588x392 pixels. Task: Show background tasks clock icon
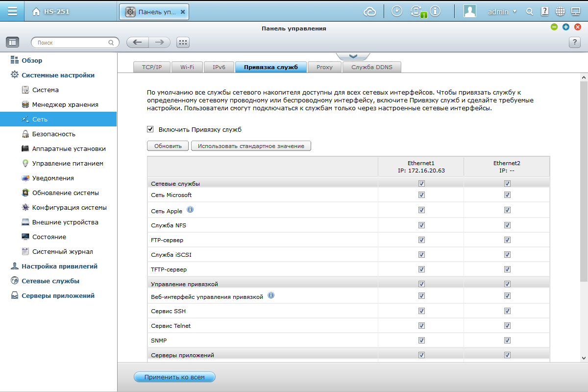pos(397,11)
